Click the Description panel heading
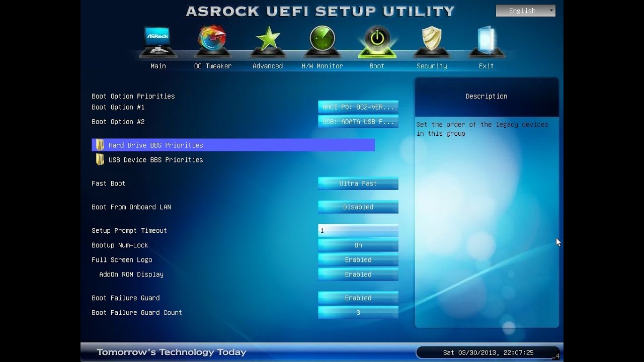644x362 pixels. 487,96
